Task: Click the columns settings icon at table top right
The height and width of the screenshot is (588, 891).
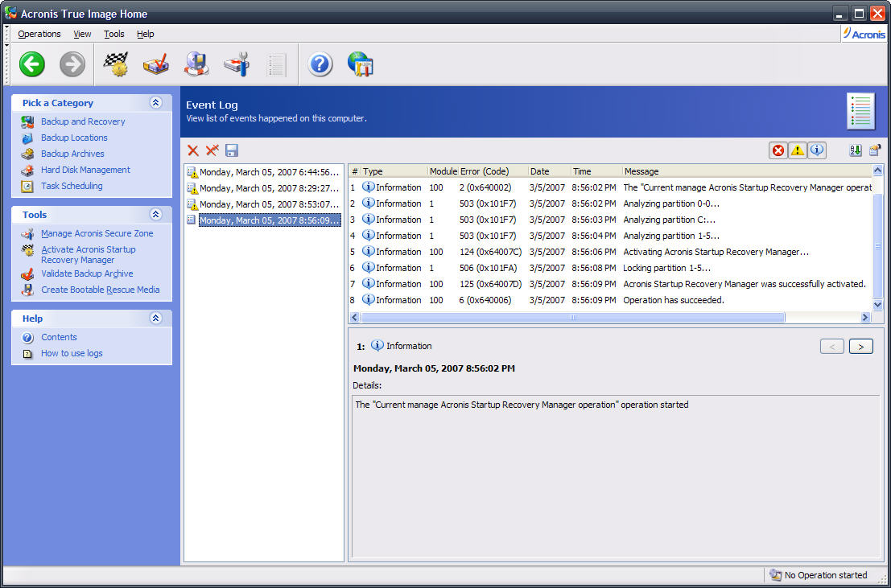Action: click(875, 150)
